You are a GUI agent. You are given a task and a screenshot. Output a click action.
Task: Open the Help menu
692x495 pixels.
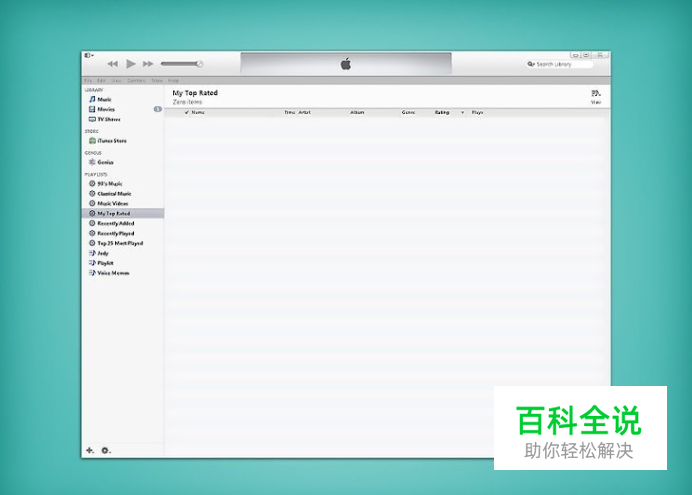pyautogui.click(x=173, y=80)
